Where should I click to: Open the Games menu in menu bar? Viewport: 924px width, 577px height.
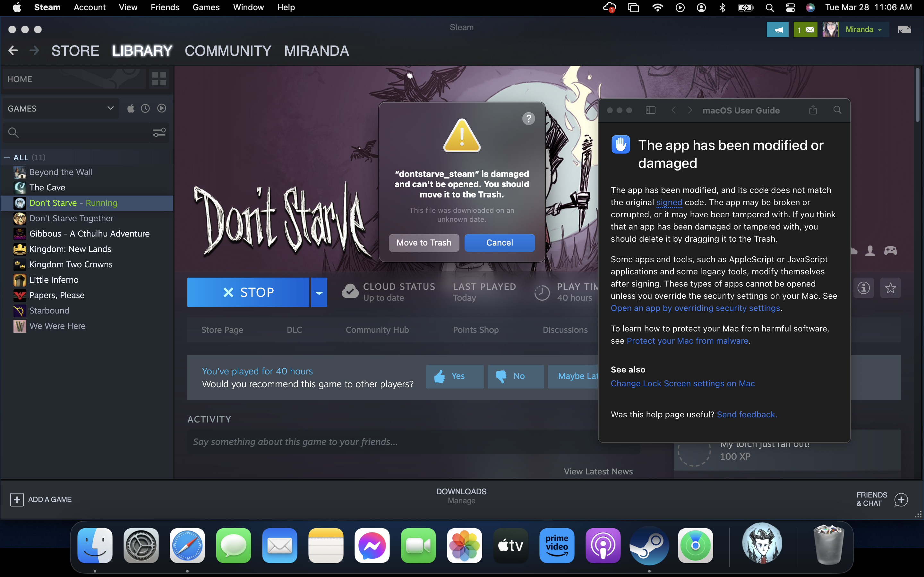(x=206, y=7)
